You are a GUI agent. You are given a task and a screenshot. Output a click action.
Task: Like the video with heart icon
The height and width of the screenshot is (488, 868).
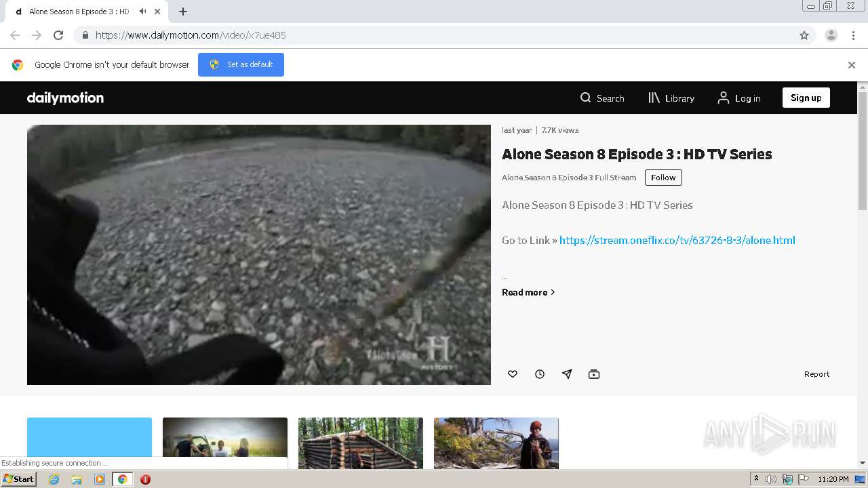click(x=513, y=374)
